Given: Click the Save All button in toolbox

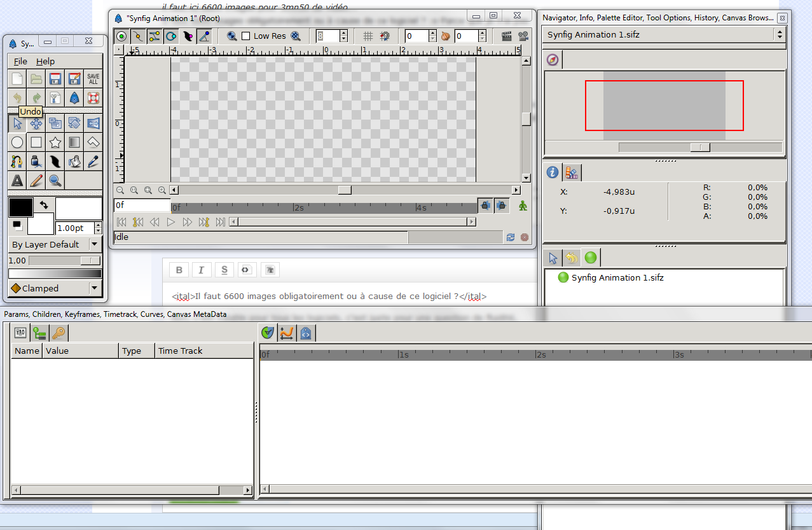Looking at the screenshot, I should 93,79.
